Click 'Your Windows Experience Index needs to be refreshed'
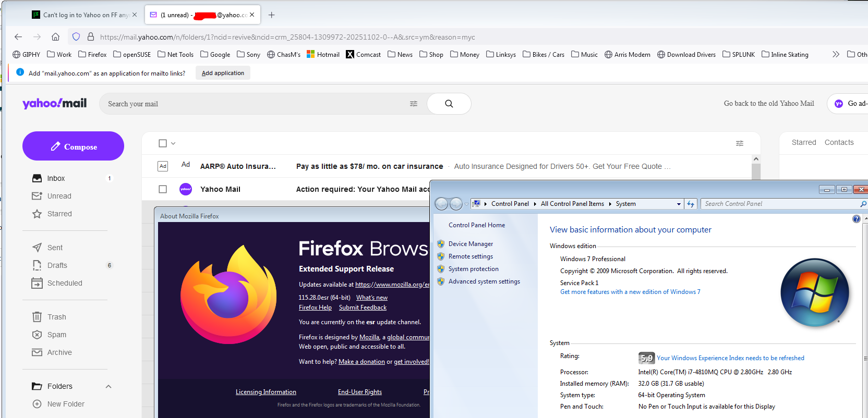Viewport: 868px width, 418px height. click(730, 358)
